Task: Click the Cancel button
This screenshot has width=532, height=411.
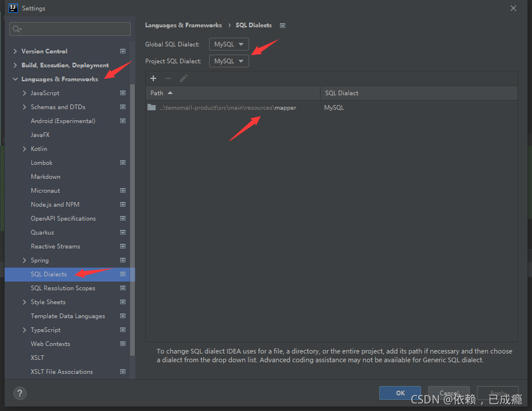Action: click(449, 393)
